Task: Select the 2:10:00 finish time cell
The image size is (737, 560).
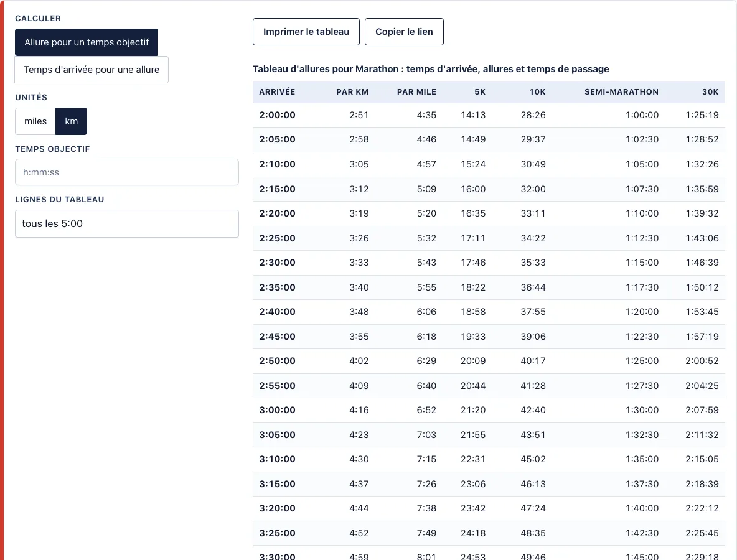Action: click(x=278, y=164)
